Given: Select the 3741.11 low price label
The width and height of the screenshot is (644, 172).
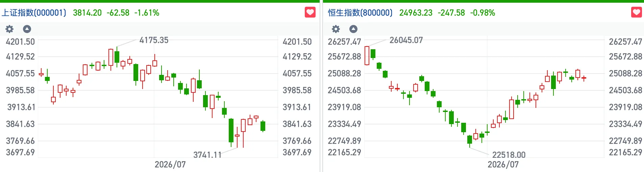Looking at the screenshot, I should tap(207, 155).
